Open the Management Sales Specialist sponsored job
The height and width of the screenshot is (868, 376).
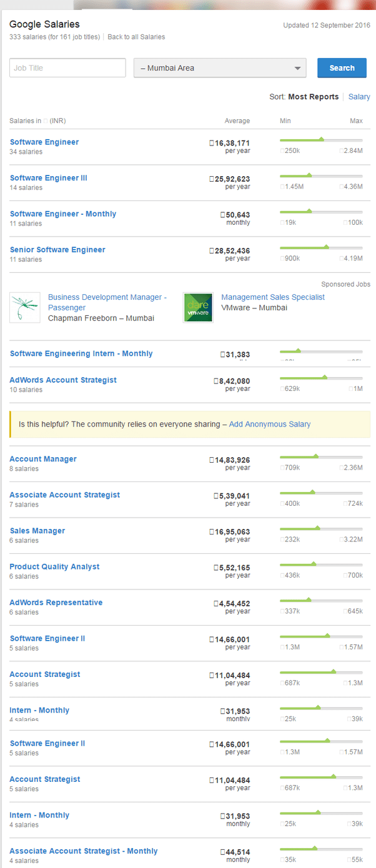click(273, 297)
